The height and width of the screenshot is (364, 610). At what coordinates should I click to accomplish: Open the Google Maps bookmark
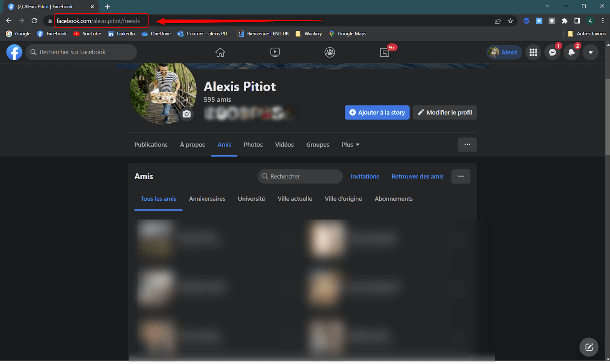tap(347, 34)
